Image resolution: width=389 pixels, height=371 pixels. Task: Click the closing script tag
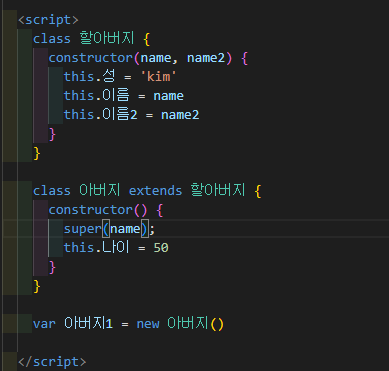point(52,362)
